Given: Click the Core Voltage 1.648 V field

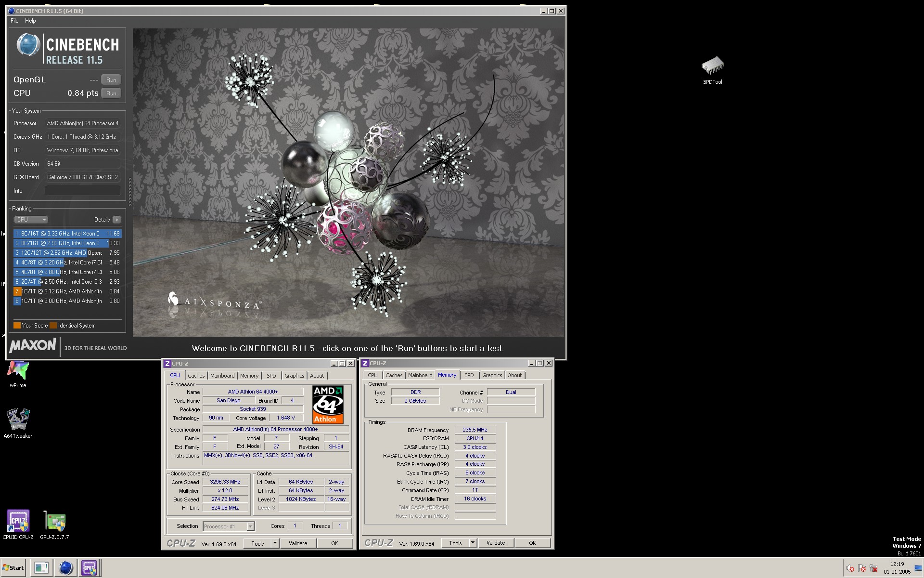Looking at the screenshot, I should 286,418.
